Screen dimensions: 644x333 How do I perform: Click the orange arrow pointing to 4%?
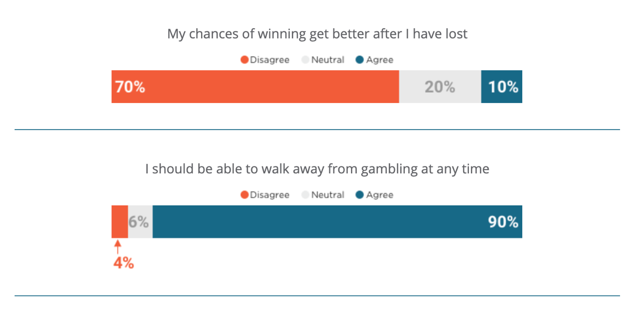coord(118,247)
